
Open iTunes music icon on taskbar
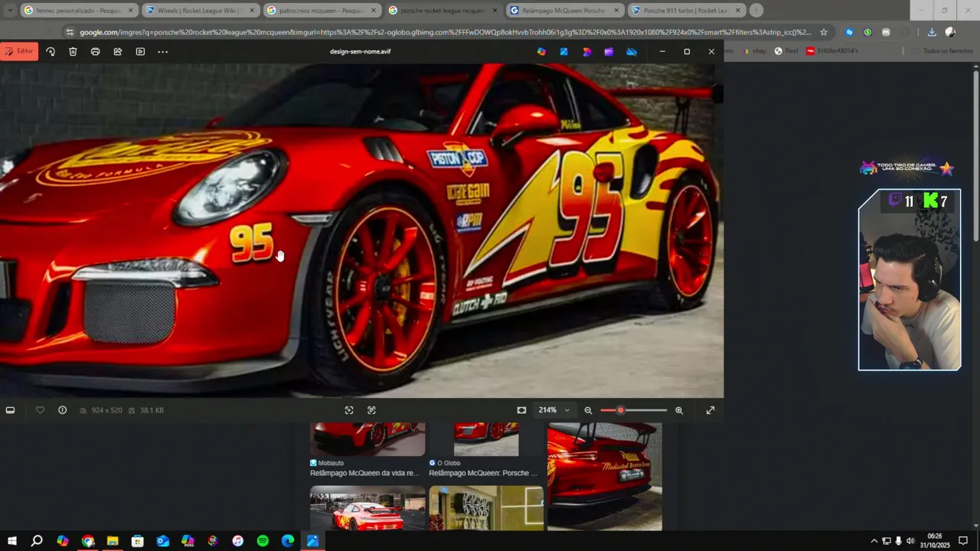point(238,541)
